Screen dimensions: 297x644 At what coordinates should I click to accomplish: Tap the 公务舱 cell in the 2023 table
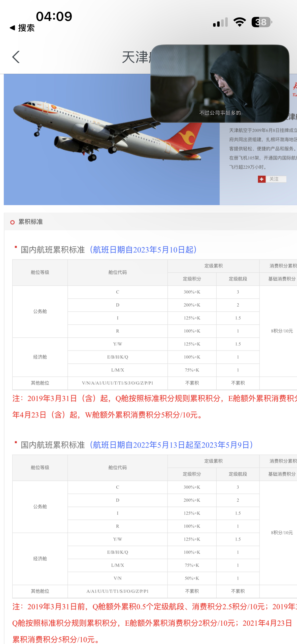tap(40, 311)
